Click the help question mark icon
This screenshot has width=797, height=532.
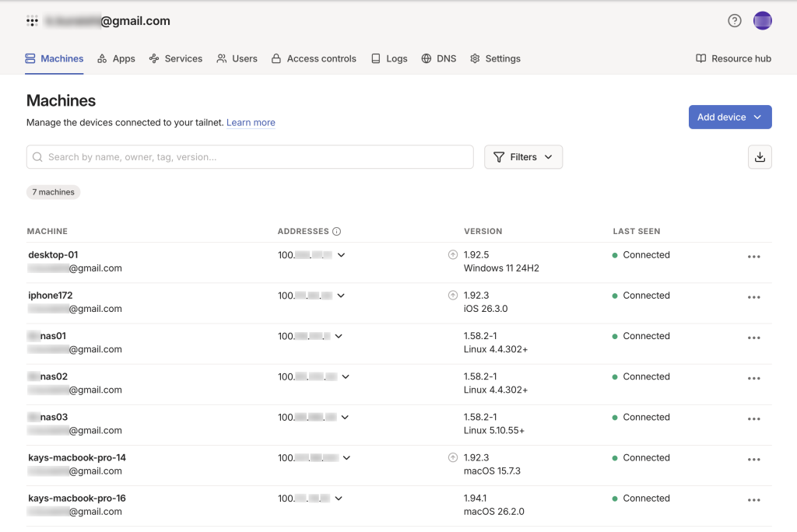click(x=734, y=21)
